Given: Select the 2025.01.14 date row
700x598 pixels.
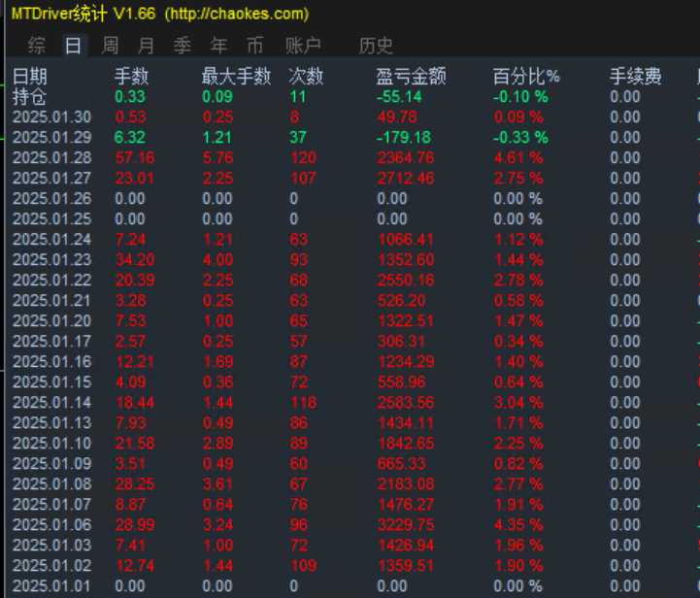Looking at the screenshot, I should point(51,403).
